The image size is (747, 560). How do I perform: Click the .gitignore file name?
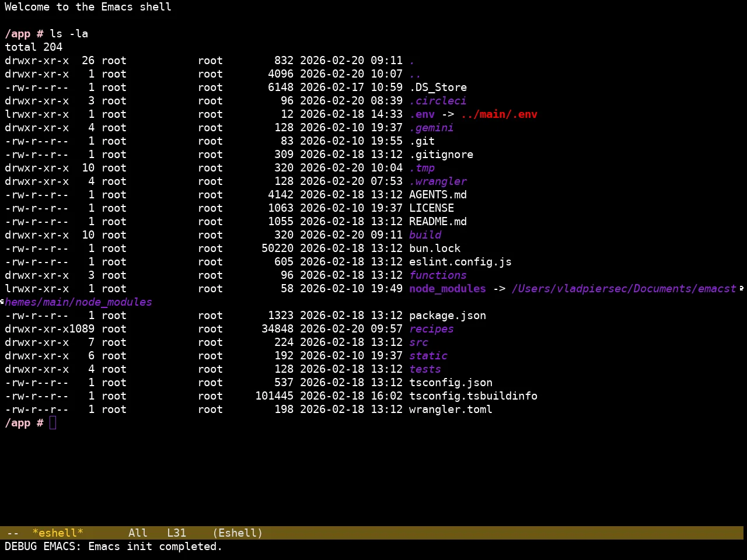pos(441,155)
